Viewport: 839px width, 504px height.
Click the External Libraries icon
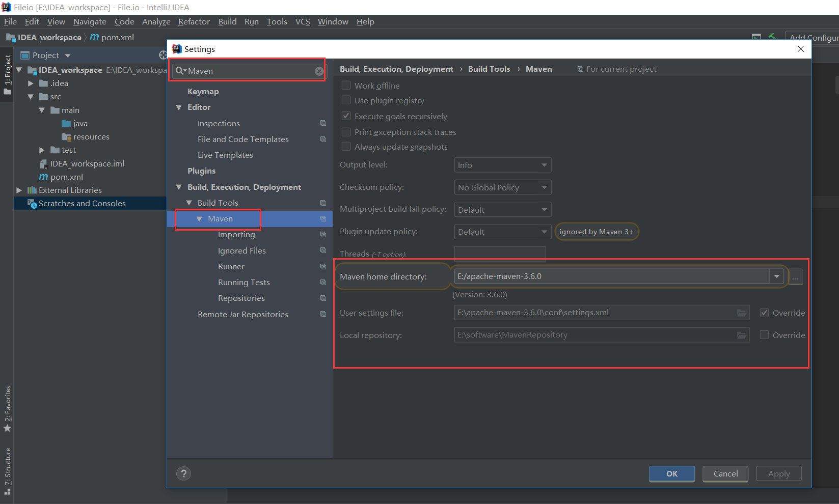tap(32, 190)
